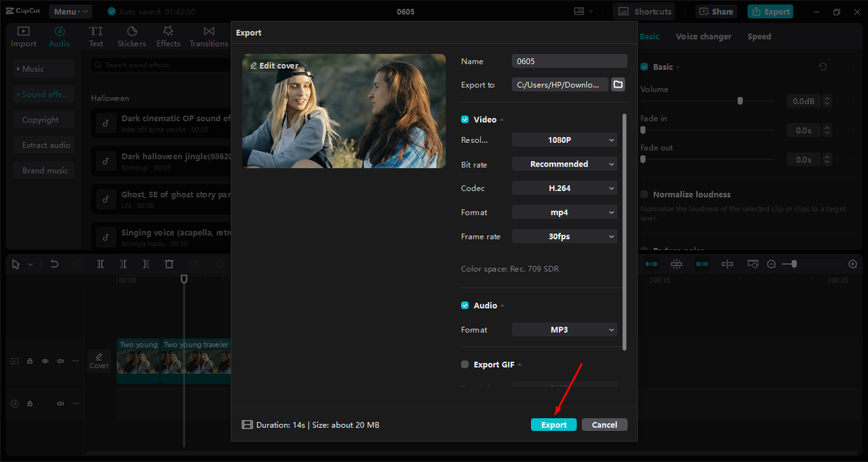Viewport: 868px width, 462px height.
Task: Click the Undo arrow in timeline toolbar
Action: click(x=55, y=264)
